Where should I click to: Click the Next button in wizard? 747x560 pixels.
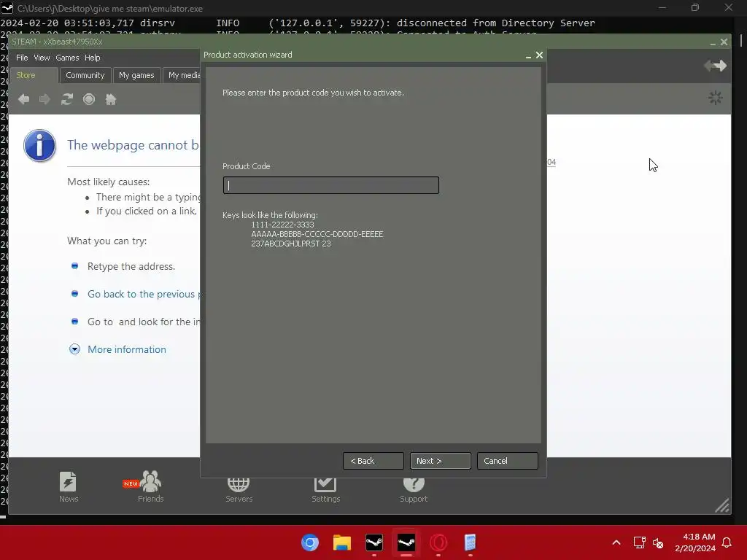(440, 461)
